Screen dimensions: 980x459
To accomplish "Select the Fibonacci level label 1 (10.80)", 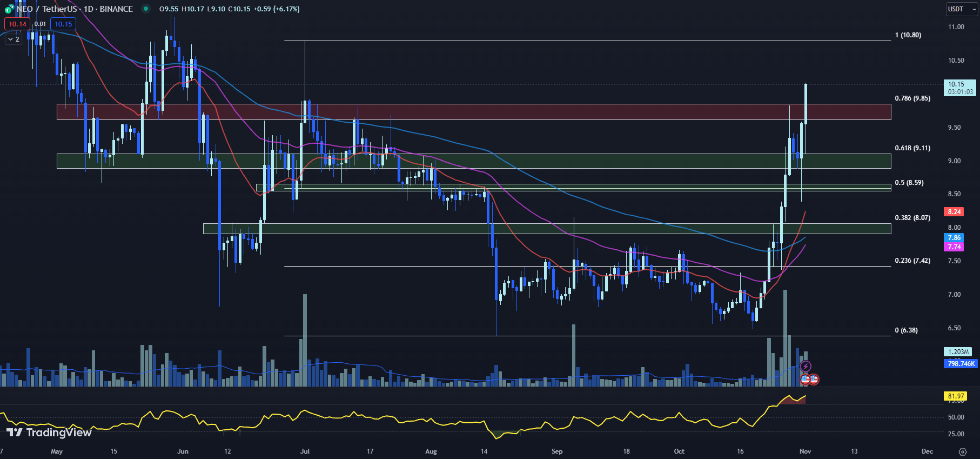I will point(908,35).
